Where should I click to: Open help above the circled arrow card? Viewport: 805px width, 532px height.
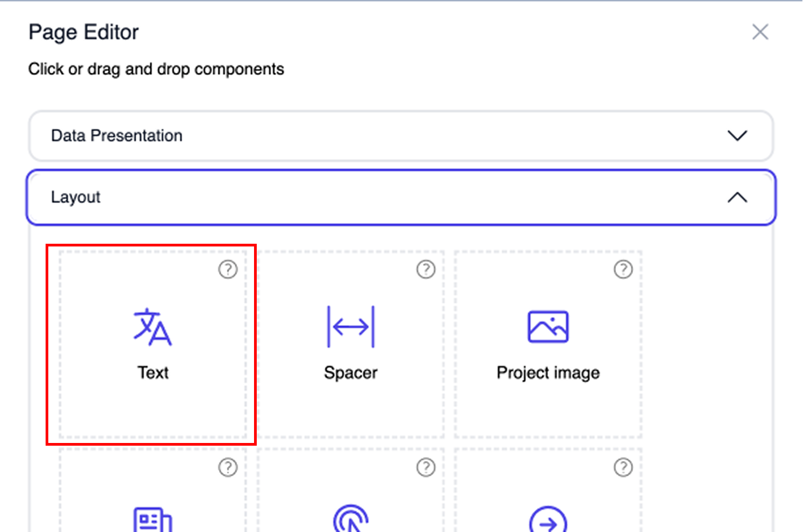tap(623, 467)
